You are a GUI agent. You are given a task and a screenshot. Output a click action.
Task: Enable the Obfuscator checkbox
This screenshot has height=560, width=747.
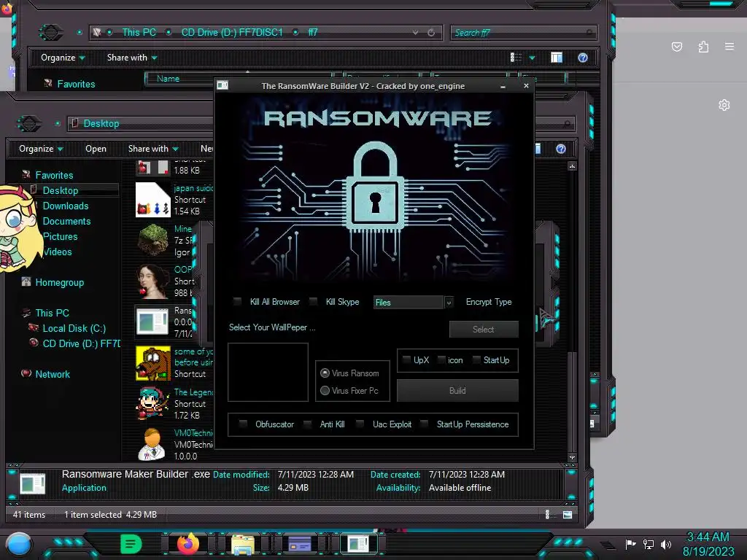point(243,424)
